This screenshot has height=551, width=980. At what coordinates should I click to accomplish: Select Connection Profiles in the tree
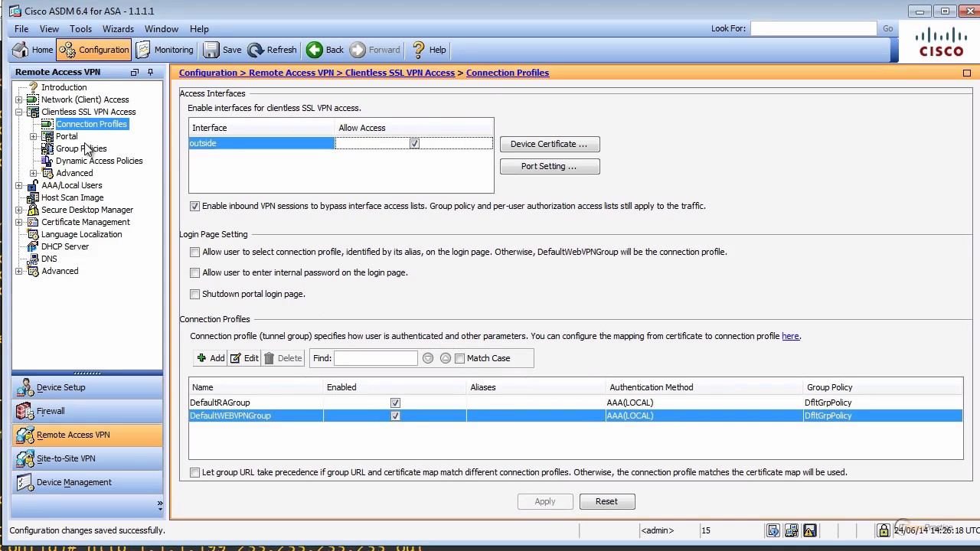pos(91,124)
